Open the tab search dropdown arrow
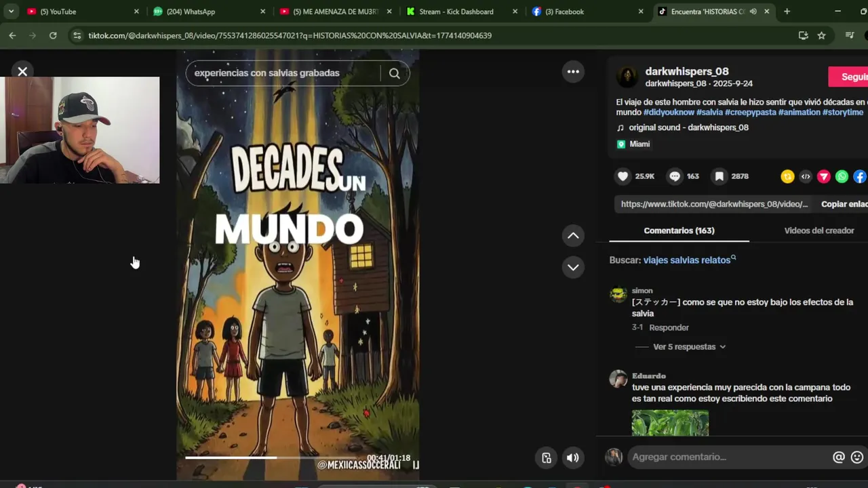The image size is (868, 488). [11, 12]
